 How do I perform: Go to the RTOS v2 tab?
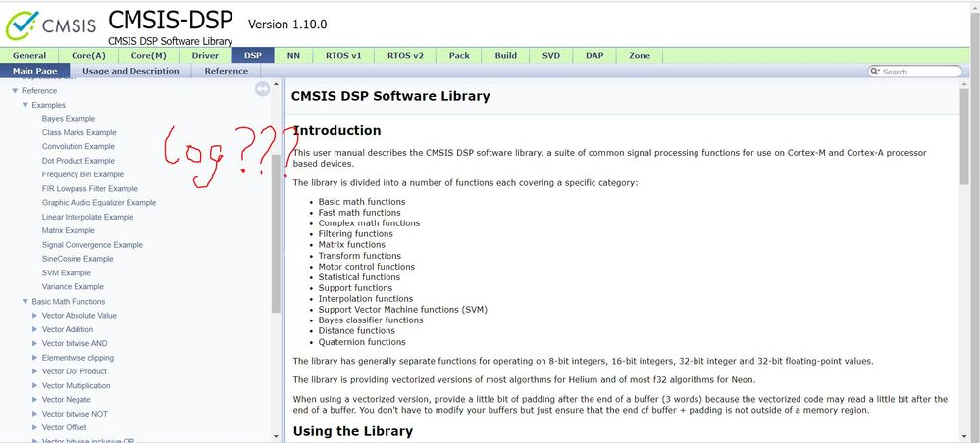tap(405, 55)
